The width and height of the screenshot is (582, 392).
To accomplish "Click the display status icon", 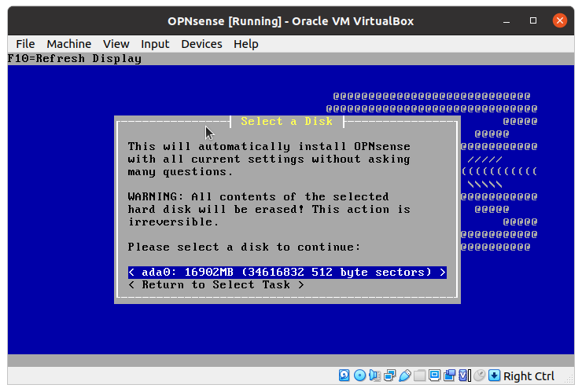I will pos(434,376).
